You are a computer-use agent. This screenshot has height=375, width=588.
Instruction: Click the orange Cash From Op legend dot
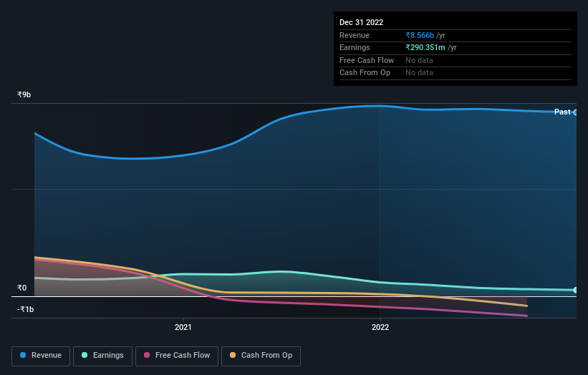233,355
